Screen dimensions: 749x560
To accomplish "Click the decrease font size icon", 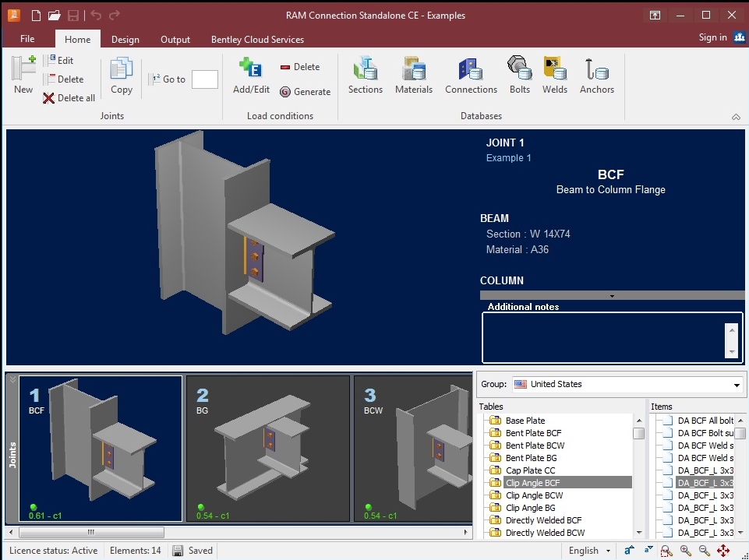I will (x=648, y=551).
